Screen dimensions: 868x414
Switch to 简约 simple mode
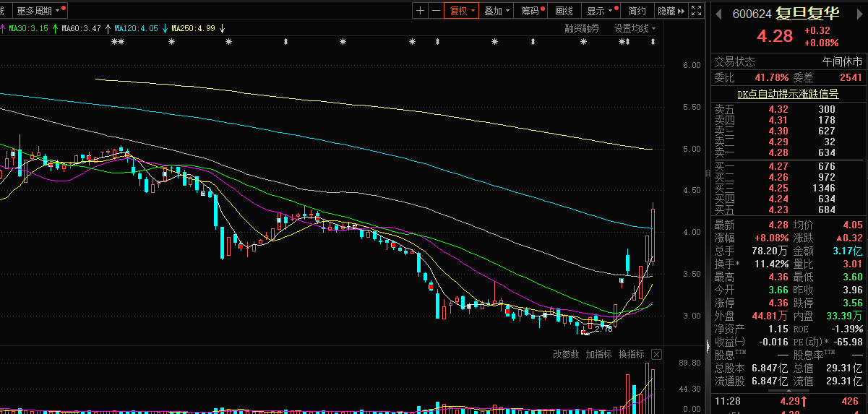click(x=637, y=10)
